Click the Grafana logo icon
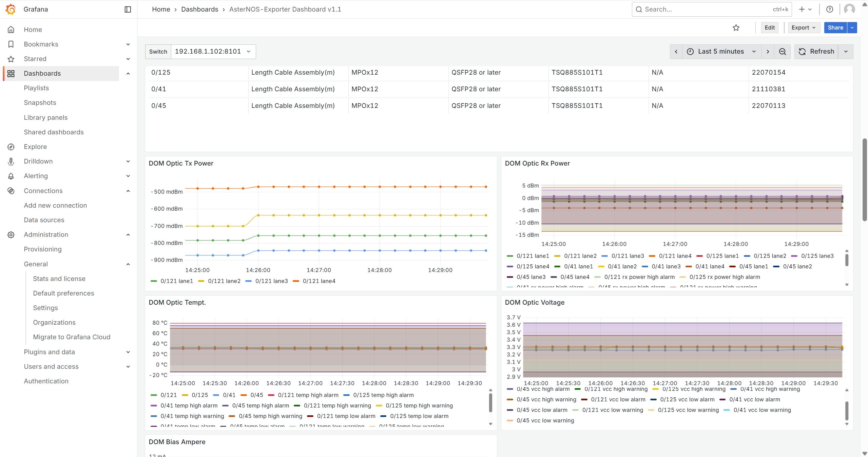This screenshot has width=868, height=457. (x=11, y=9)
